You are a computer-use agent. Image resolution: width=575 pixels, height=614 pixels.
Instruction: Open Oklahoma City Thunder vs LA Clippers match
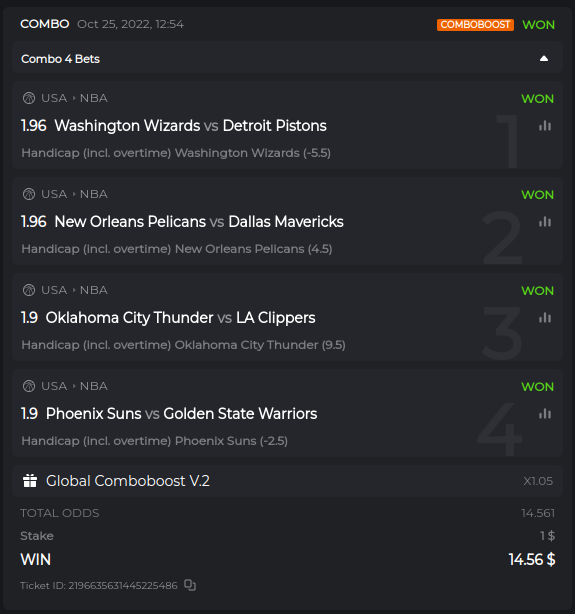pyautogui.click(x=181, y=318)
